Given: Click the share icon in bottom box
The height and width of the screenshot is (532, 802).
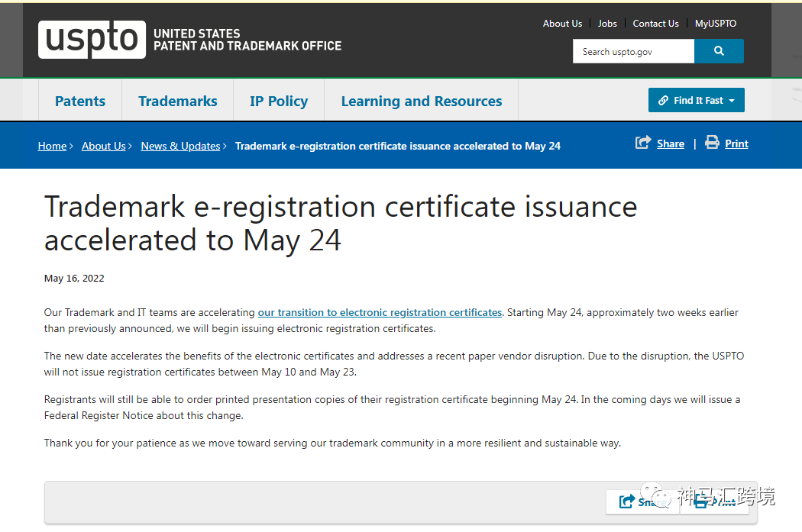Looking at the screenshot, I should (627, 501).
